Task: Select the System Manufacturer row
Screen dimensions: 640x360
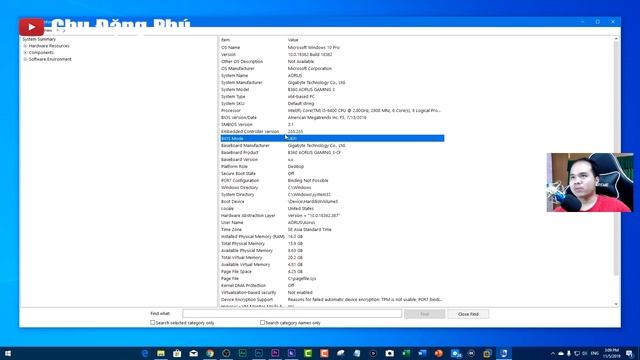Action: click(332, 82)
